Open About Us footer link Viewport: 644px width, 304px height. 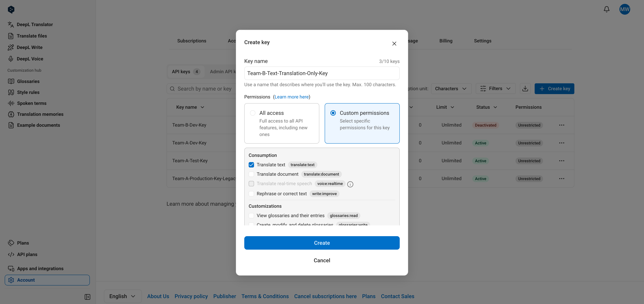click(x=158, y=296)
